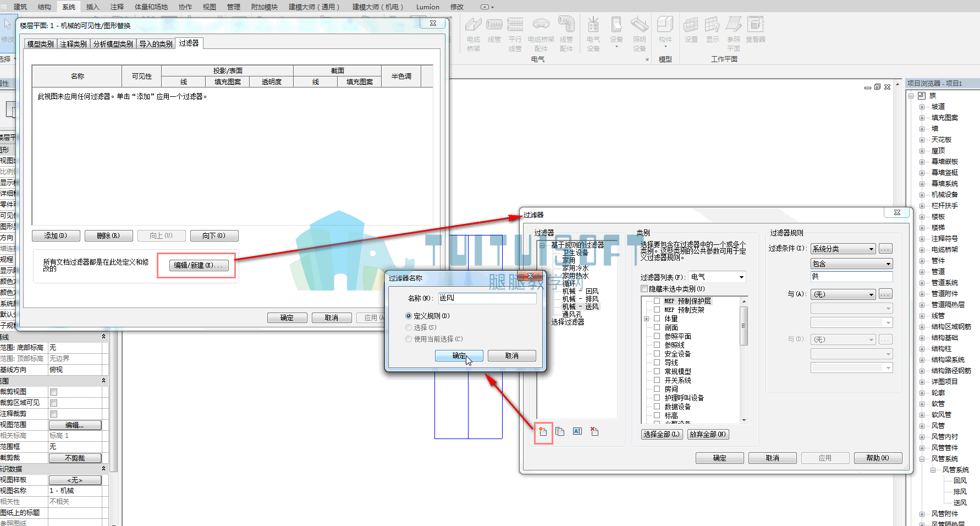Click the 选择全部 button
The height and width of the screenshot is (526, 980).
point(662,434)
